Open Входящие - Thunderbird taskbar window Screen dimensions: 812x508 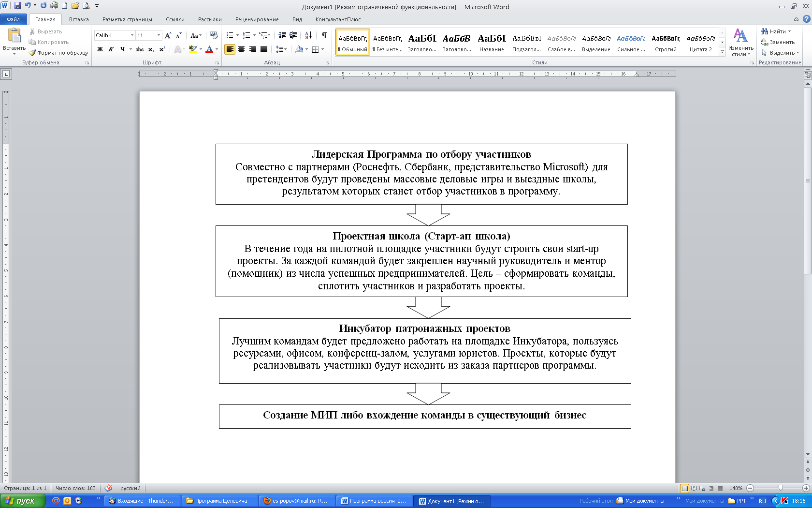point(142,501)
